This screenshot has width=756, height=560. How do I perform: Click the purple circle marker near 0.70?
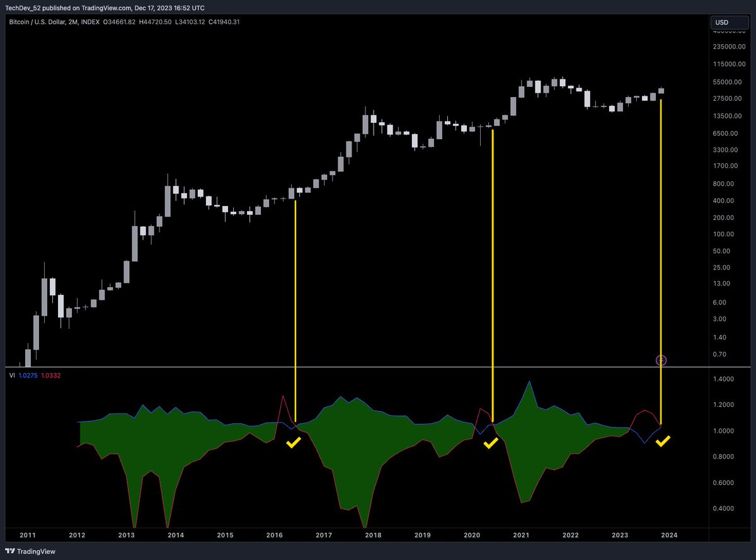661,360
